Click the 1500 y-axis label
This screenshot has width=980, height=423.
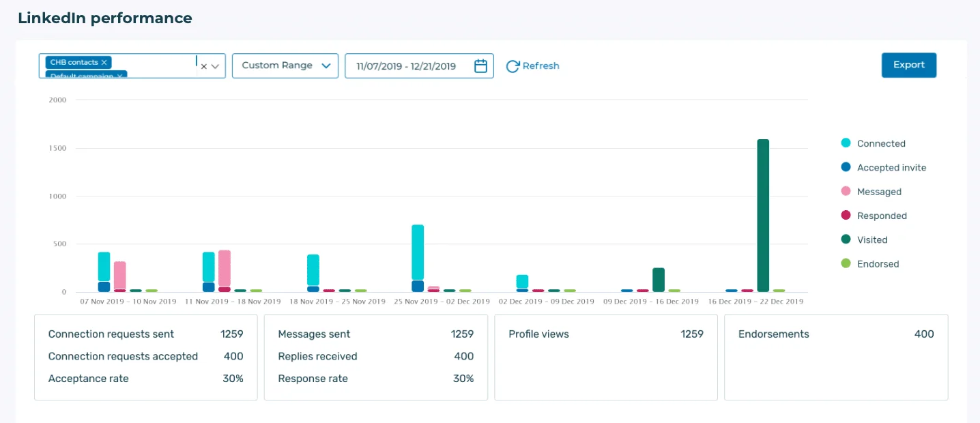[x=57, y=148]
